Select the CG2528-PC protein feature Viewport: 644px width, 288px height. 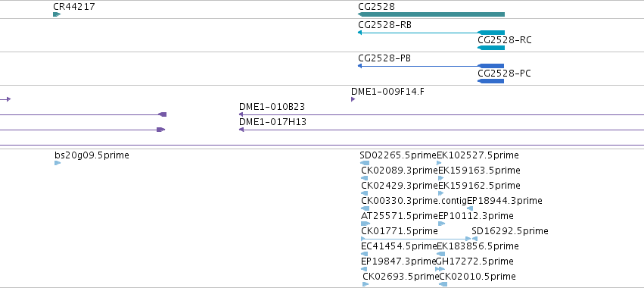(x=491, y=81)
